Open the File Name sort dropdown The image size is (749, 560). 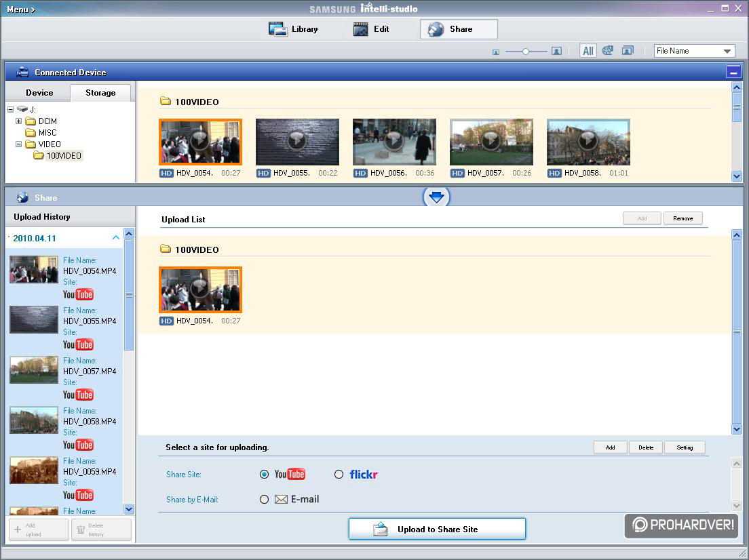click(x=694, y=51)
